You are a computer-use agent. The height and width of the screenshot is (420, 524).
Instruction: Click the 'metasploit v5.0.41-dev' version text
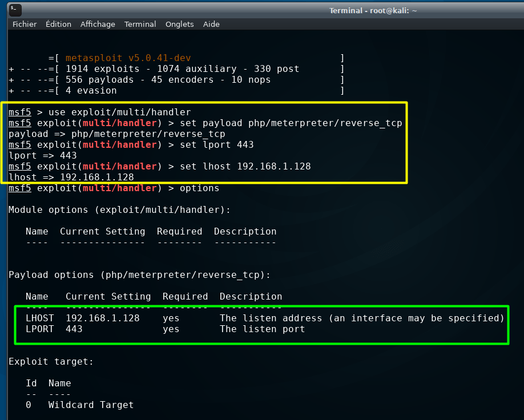tap(128, 58)
